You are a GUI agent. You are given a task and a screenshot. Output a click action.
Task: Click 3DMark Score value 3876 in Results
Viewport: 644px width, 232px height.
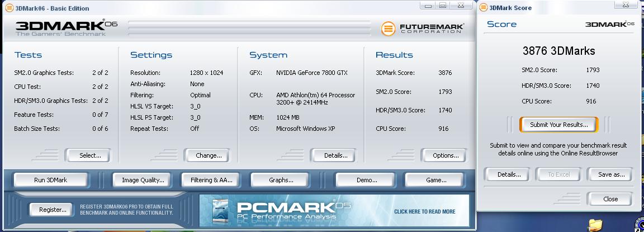pos(445,73)
